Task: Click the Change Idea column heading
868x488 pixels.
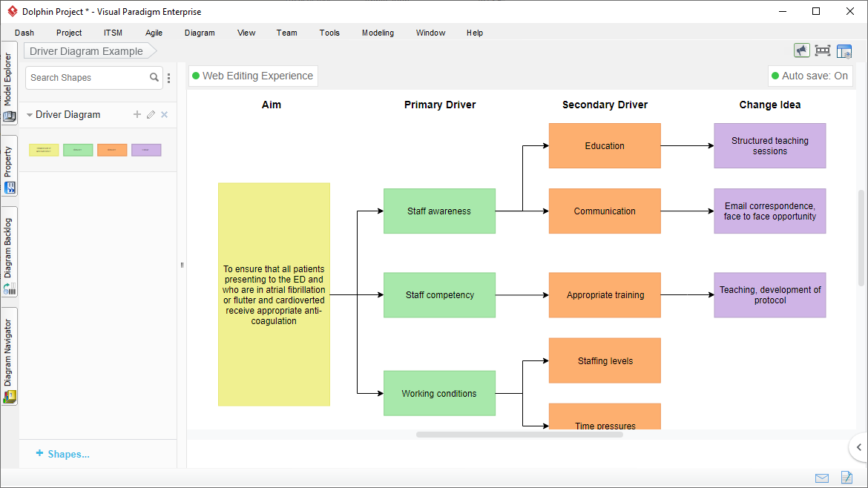Action: pos(770,105)
